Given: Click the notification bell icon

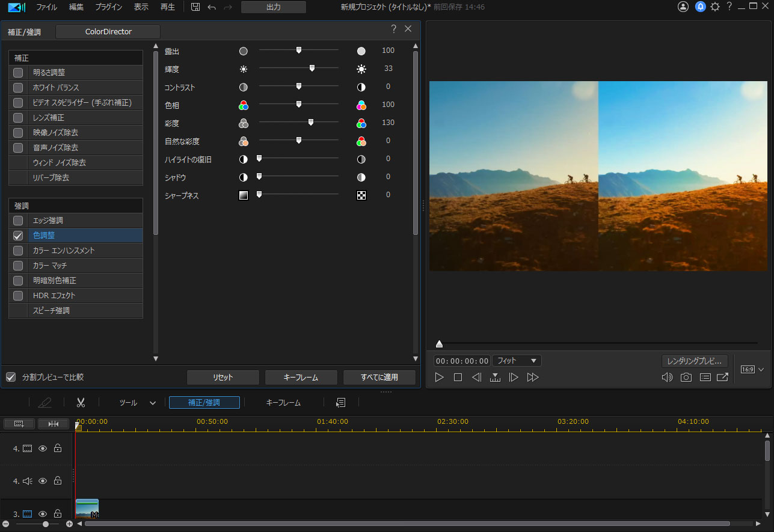Looking at the screenshot, I should tap(700, 7).
